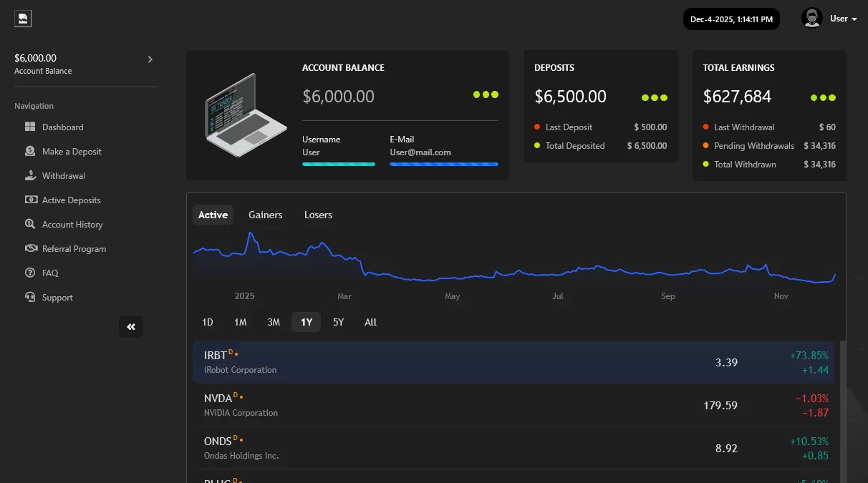
Task: Switch to the Losers tab
Action: pos(317,215)
